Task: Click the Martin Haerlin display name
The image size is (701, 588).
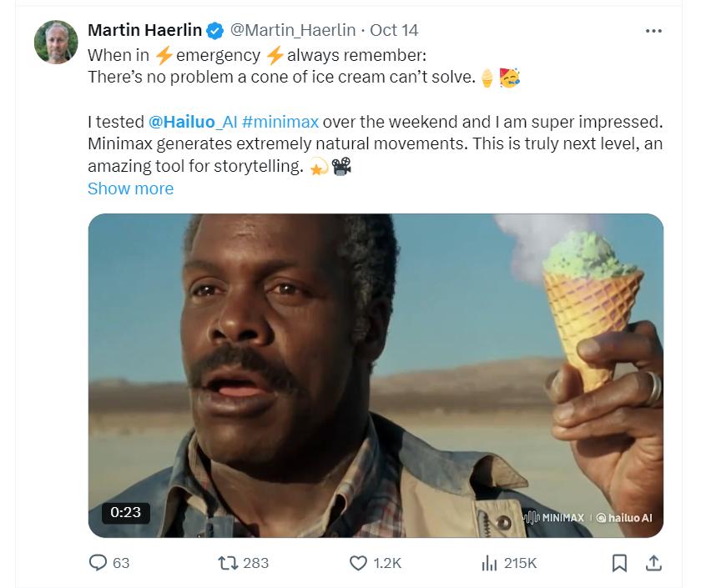Action: 144,30
